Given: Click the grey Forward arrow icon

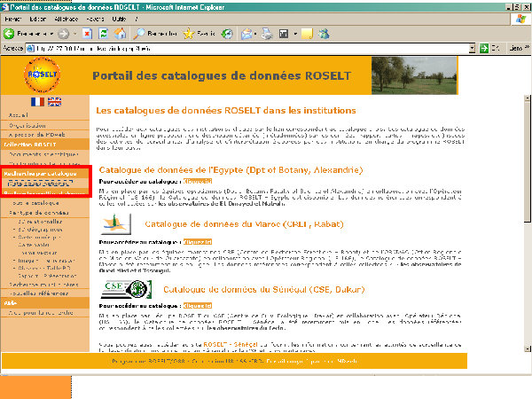Looking at the screenshot, I should 64,34.
